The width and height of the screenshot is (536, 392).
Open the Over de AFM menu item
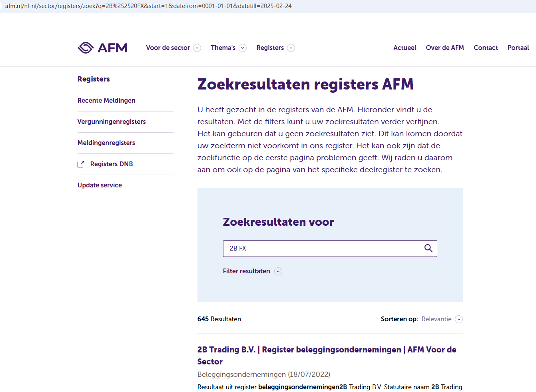point(445,48)
